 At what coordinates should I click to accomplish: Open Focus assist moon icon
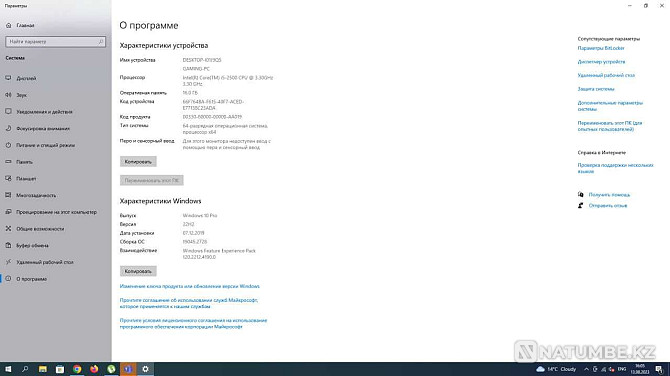click(x=8, y=128)
